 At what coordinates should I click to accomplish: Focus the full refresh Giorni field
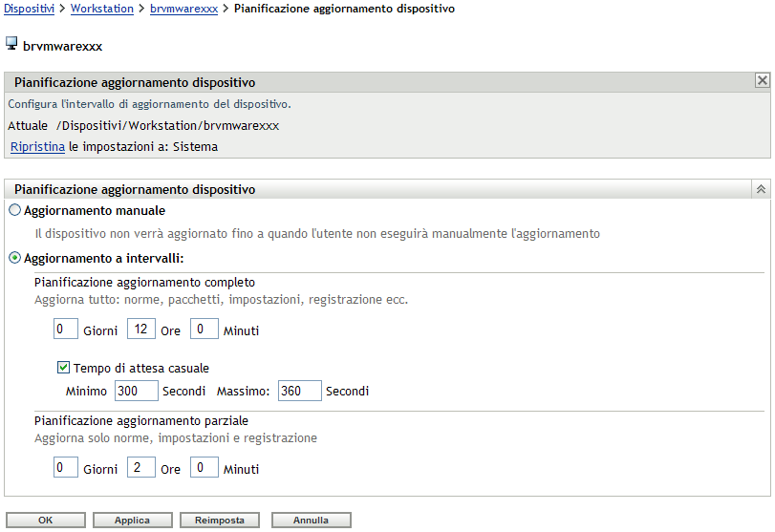point(65,330)
